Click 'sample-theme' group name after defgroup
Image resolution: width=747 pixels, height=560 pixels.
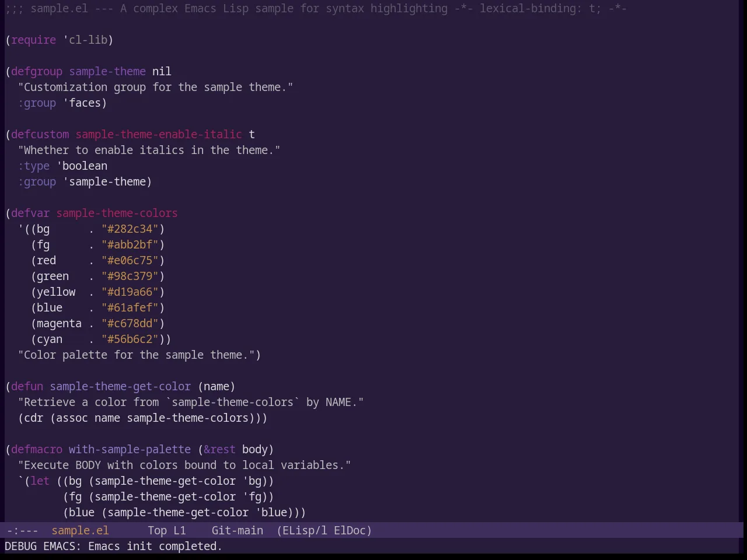(x=107, y=71)
